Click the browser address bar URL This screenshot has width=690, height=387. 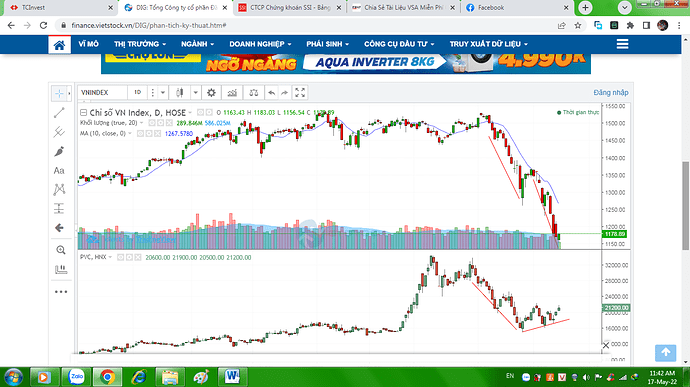(x=149, y=26)
